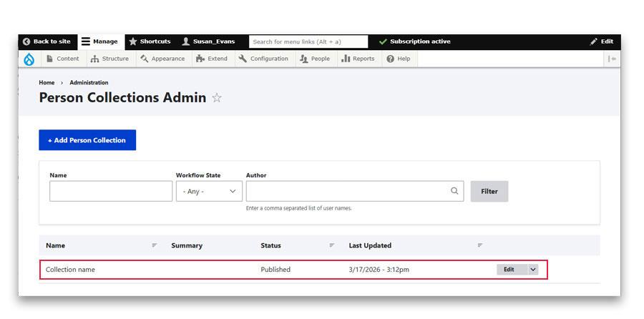The width and height of the screenshot is (644, 319).
Task: Follow the Home breadcrumb link
Action: click(x=47, y=83)
